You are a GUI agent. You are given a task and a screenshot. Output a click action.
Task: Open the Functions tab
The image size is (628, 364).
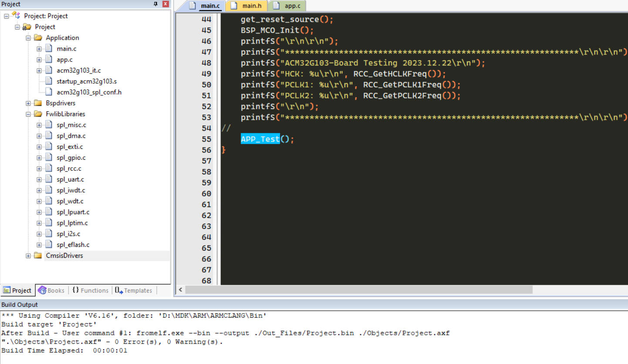(90, 290)
